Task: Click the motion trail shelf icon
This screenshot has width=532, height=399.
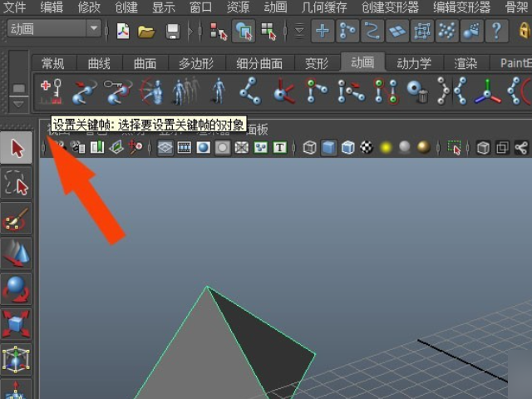Action: point(84,91)
